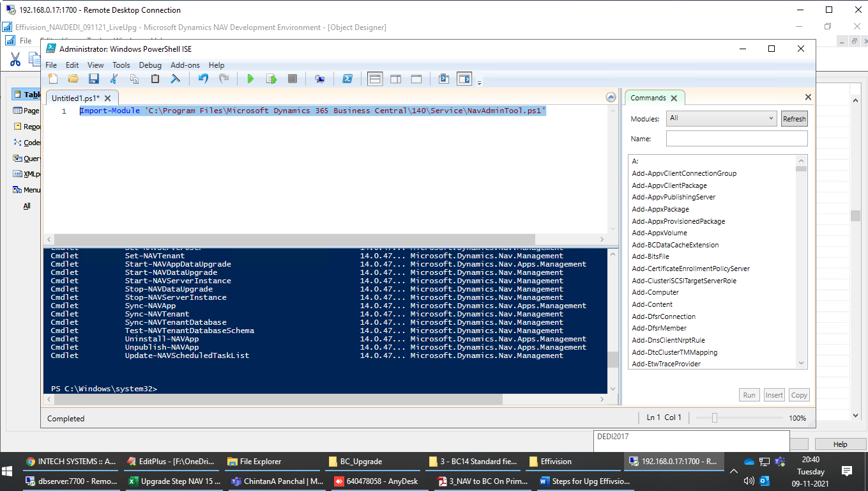Select Add-AppvClientPackage in the command list
This screenshot has width=868, height=491.
coord(669,185)
